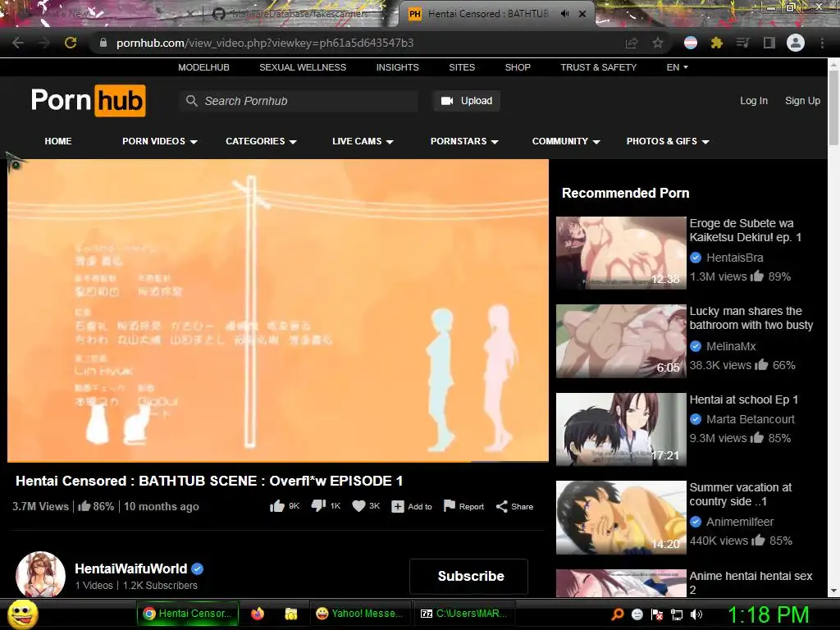Click the Add to playlist button
Viewport: 840px width, 630px height.
(x=412, y=507)
